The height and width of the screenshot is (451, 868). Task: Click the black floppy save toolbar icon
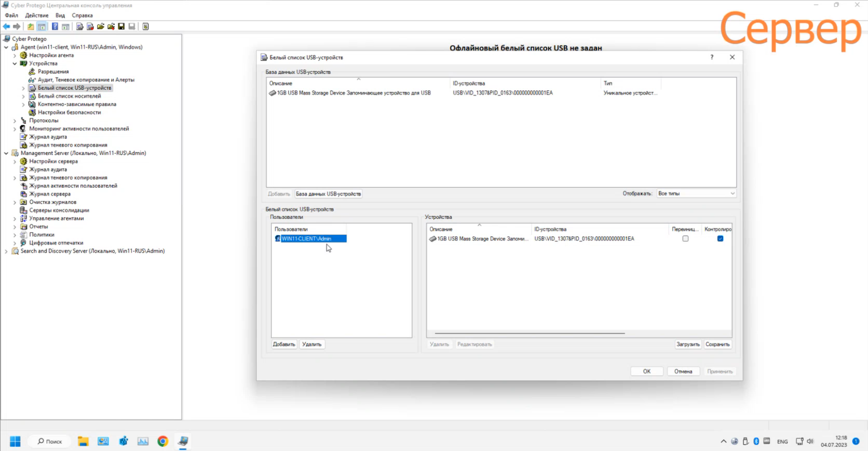tap(121, 26)
